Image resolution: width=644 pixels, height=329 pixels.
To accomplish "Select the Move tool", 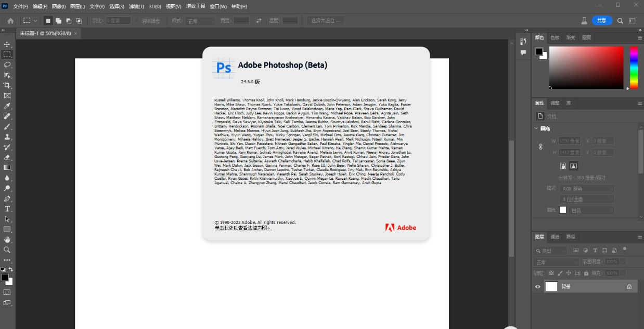I will [x=7, y=44].
